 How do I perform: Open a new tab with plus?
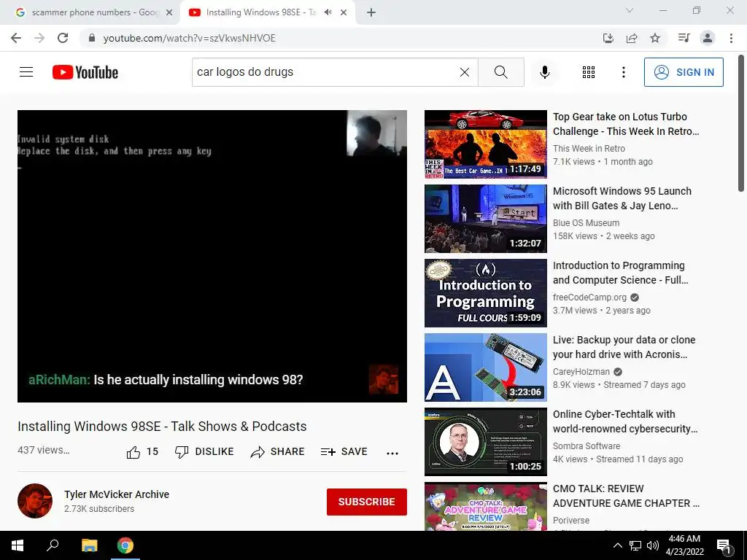tap(371, 13)
